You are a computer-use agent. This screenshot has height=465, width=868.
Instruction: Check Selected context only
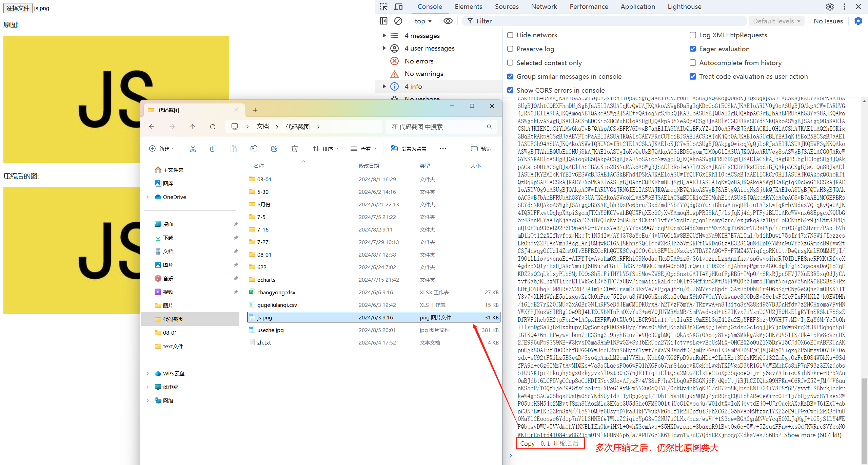(510, 63)
